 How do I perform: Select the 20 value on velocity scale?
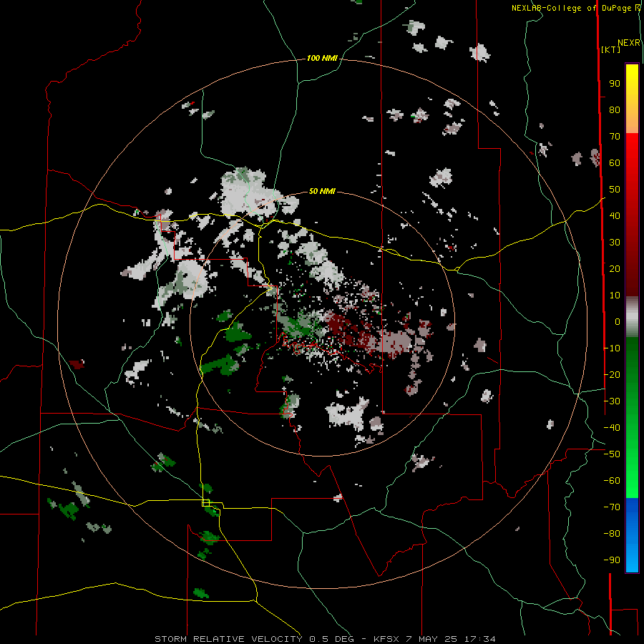pyautogui.click(x=615, y=269)
